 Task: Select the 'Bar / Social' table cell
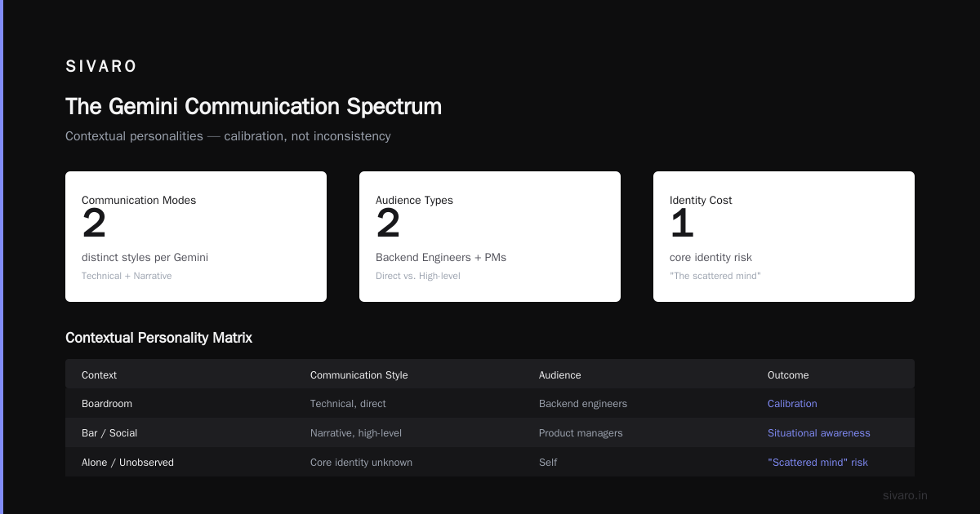[109, 433]
